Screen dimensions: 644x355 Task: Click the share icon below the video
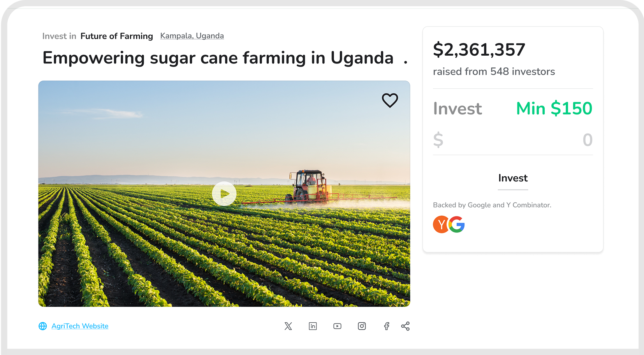pos(405,326)
